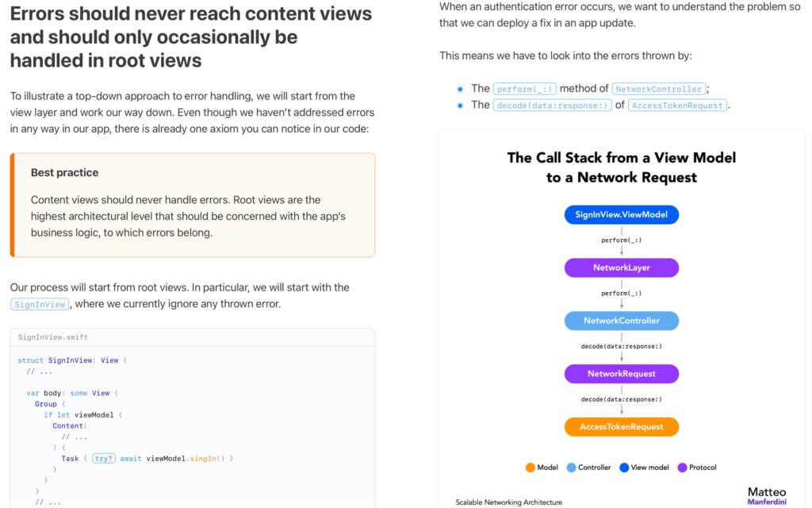
Task: Click the try? highlighted keyword in code
Action: coord(104,458)
